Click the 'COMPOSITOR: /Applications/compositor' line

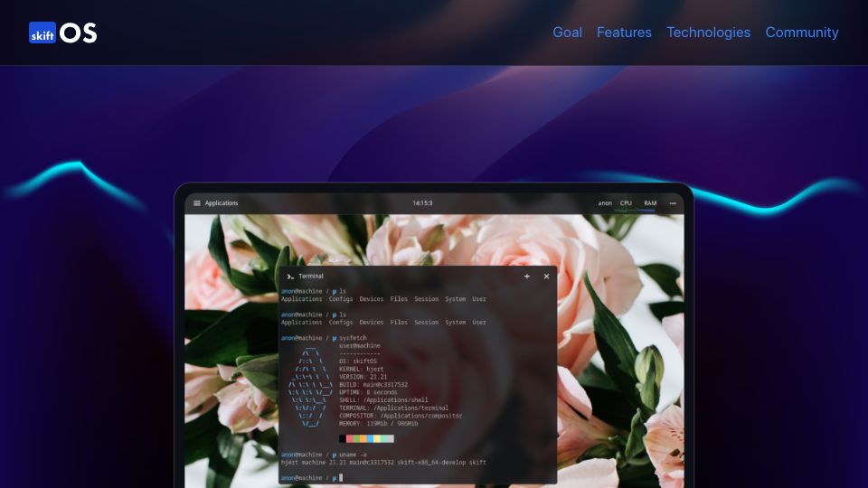click(x=401, y=416)
